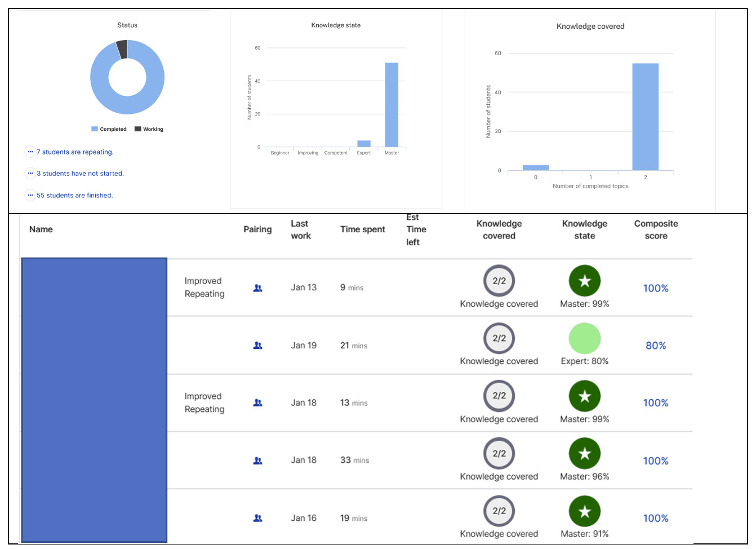
Task: Click the Master bar in Knowledge state chart
Action: 392,105
